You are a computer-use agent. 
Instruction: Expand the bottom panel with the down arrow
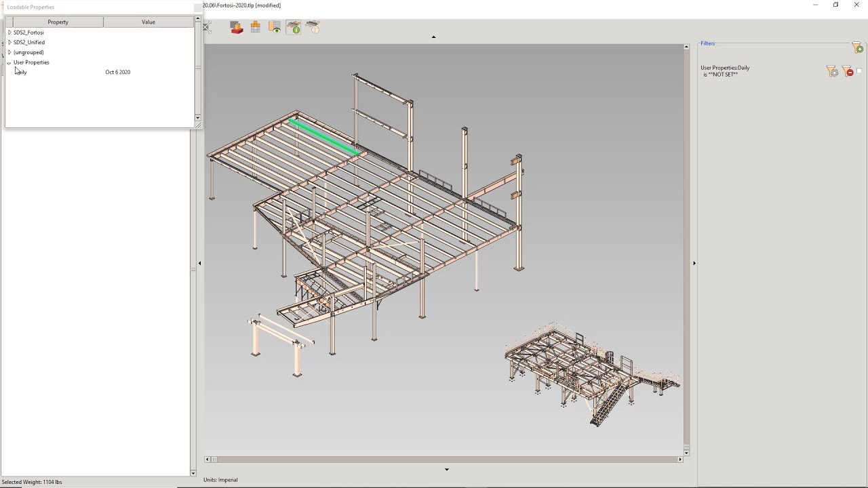(x=446, y=469)
